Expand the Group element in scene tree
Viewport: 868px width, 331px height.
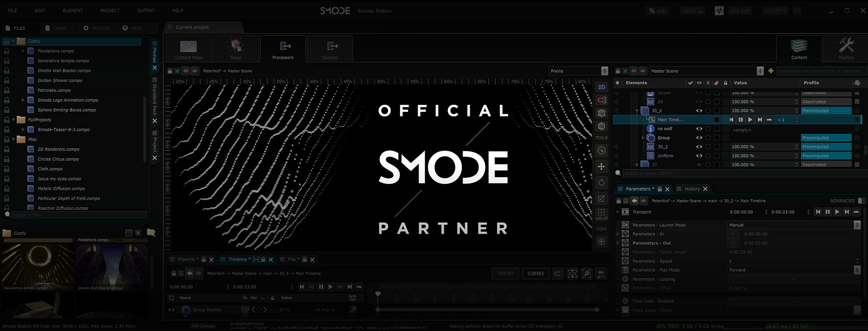643,138
